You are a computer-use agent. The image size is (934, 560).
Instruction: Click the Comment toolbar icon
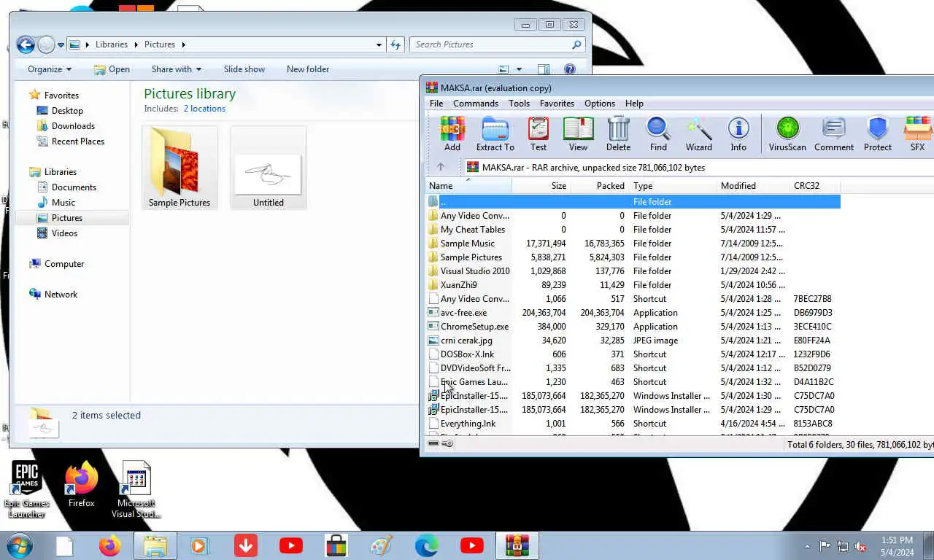click(834, 134)
